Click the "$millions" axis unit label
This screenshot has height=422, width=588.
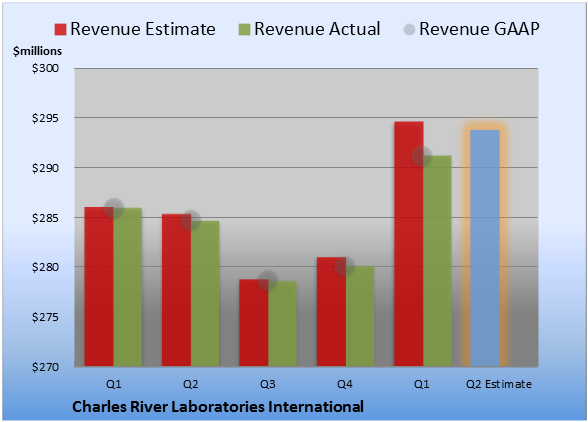pos(37,51)
